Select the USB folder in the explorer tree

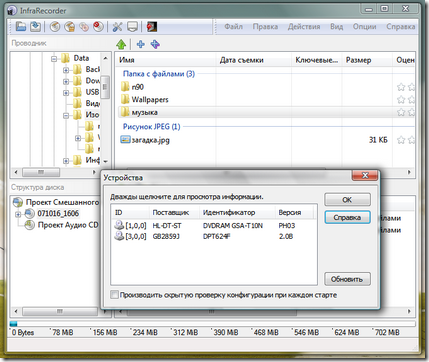86,92
